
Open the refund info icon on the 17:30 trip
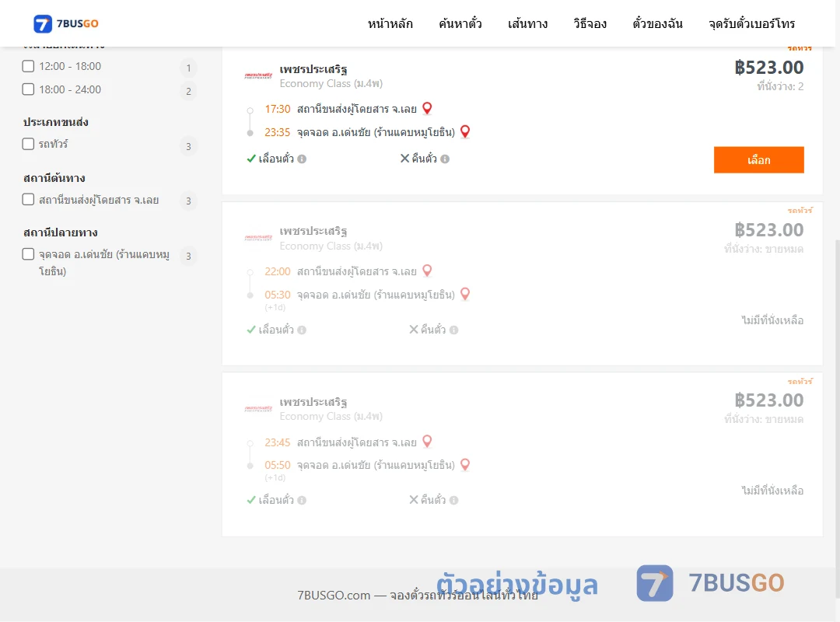pos(445,159)
